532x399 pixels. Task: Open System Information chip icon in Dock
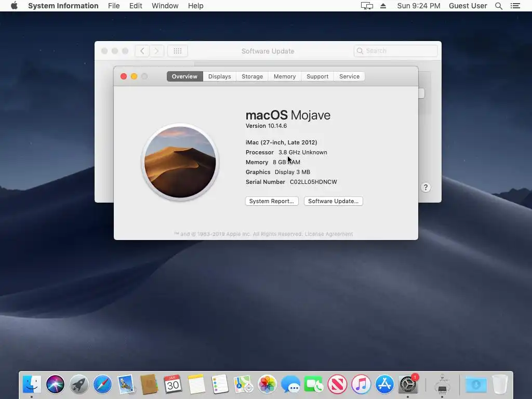[x=442, y=384]
